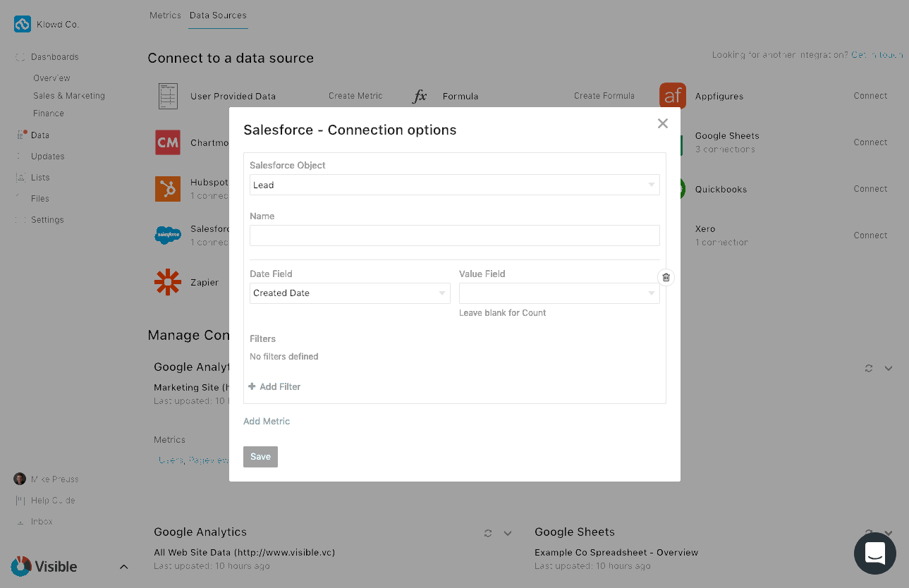
Task: Click the Appfigures af icon
Action: pyautogui.click(x=673, y=96)
